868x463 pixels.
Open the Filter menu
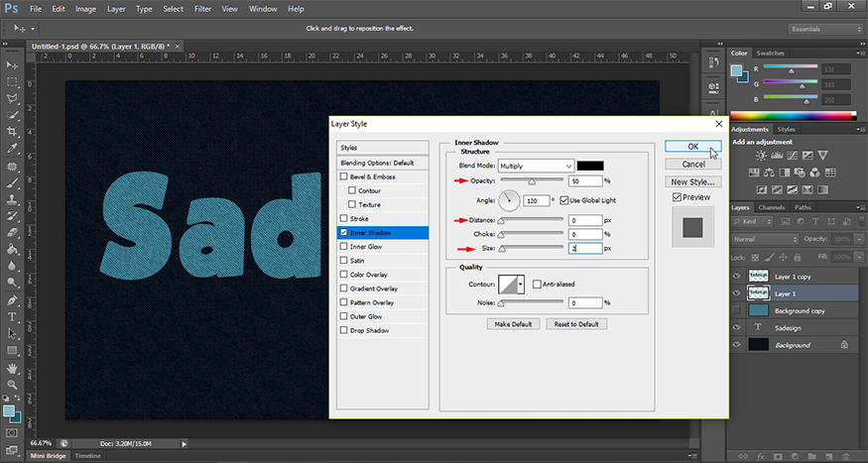[202, 9]
